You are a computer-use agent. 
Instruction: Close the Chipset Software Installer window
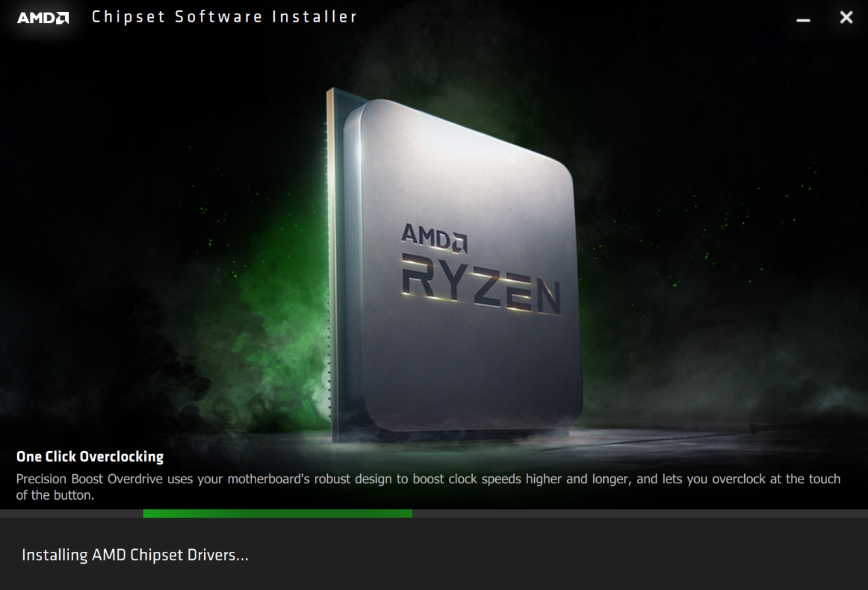pos(846,18)
